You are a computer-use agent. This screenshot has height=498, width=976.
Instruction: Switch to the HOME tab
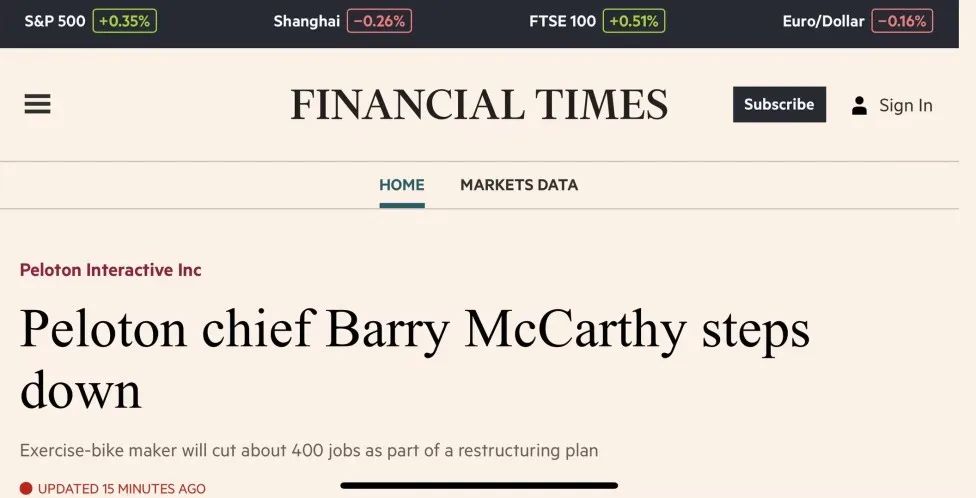pos(402,185)
